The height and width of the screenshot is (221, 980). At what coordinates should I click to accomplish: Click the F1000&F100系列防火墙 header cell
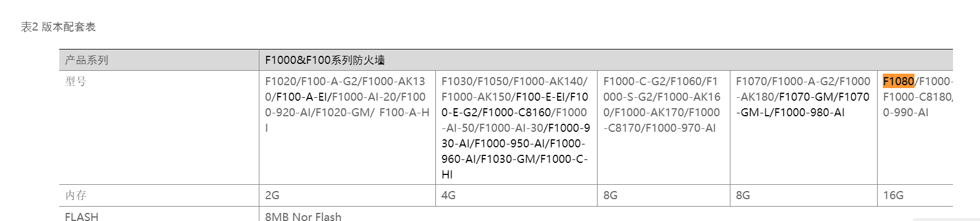pos(606,60)
